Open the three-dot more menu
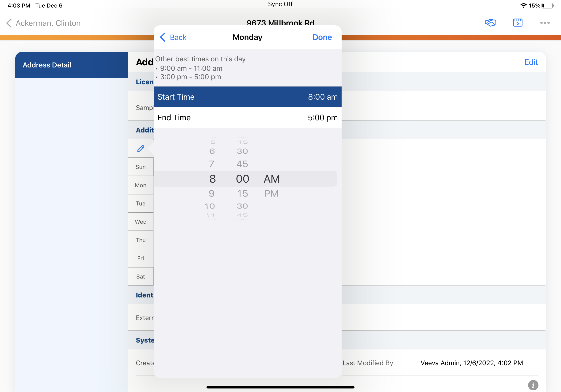Screen dimensions: 561x392 click(545, 23)
